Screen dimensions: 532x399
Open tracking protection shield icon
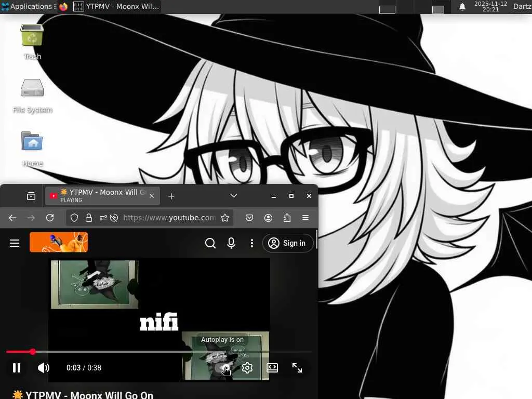click(74, 218)
